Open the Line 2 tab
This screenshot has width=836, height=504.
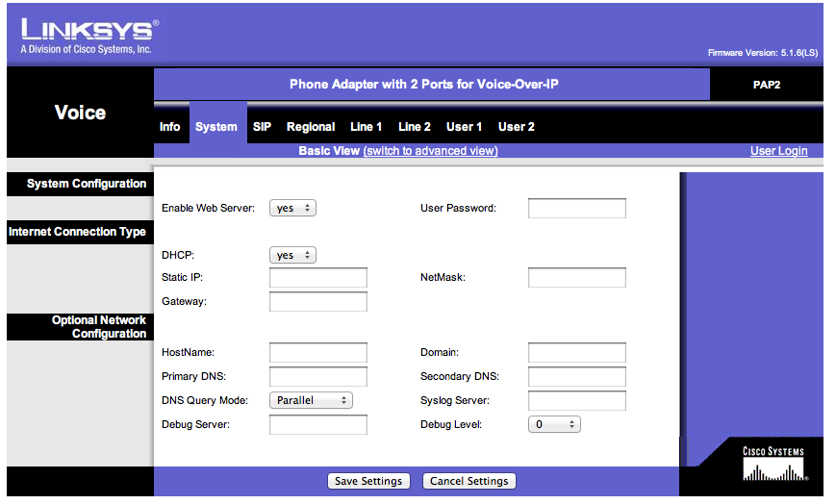[x=415, y=127]
